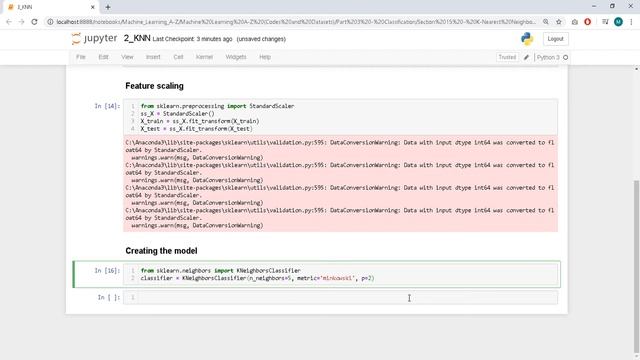640x360 pixels.
Task: Click the In [16] prompt
Action: (x=107, y=271)
